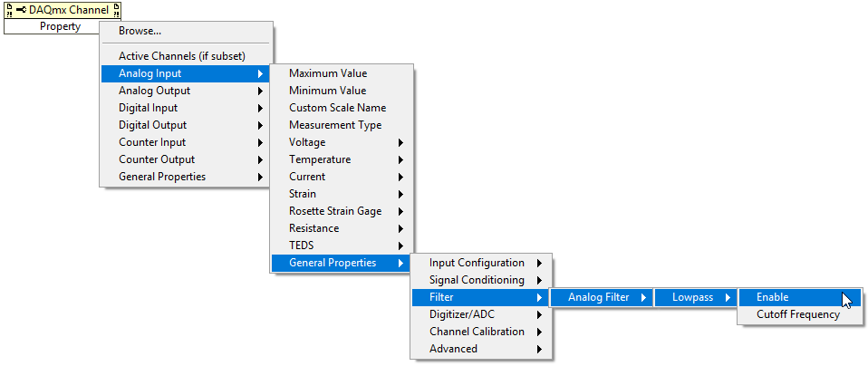868x366 pixels.
Task: Choose Browse... in the property menu
Action: click(x=140, y=31)
